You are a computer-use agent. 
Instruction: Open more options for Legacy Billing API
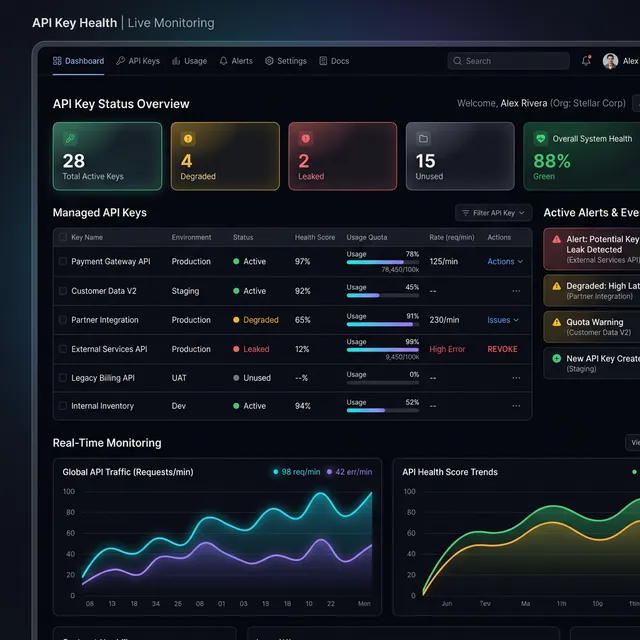pyautogui.click(x=516, y=378)
